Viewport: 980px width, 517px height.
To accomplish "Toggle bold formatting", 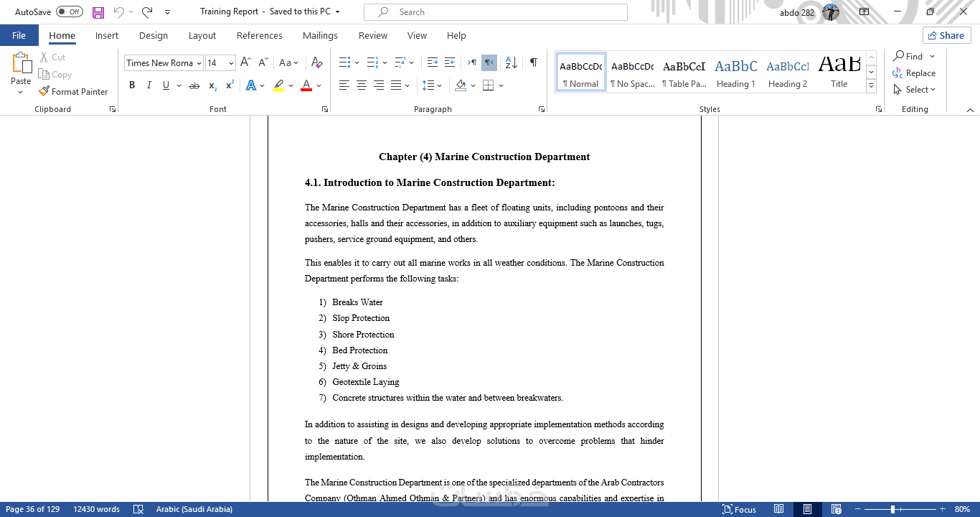I will coord(132,85).
